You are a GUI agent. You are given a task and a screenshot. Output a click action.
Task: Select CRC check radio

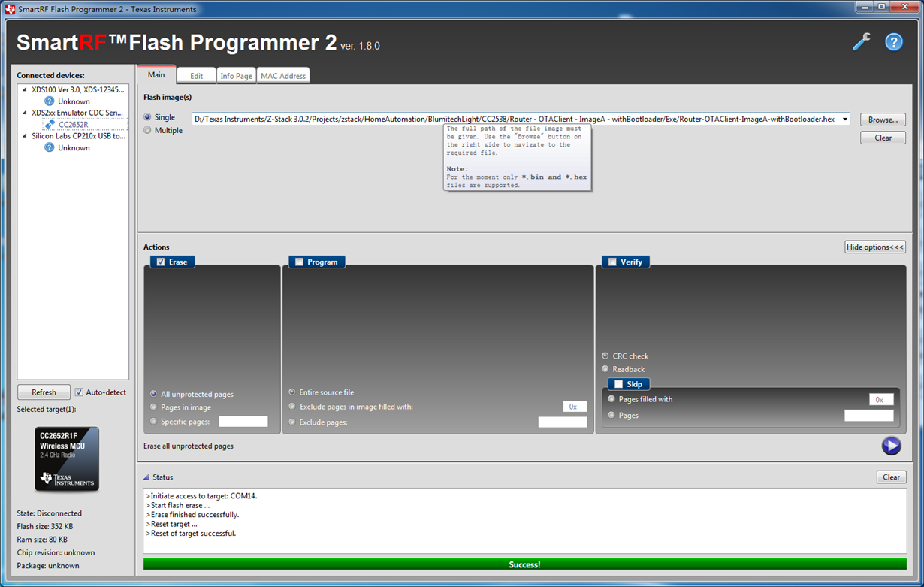(605, 356)
